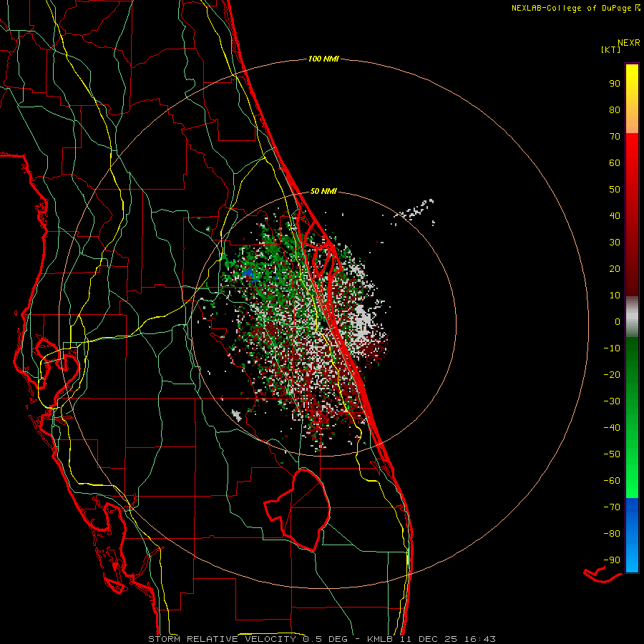The image size is (644, 644).
Task: Click the 0 knot scale label
Action: click(618, 321)
